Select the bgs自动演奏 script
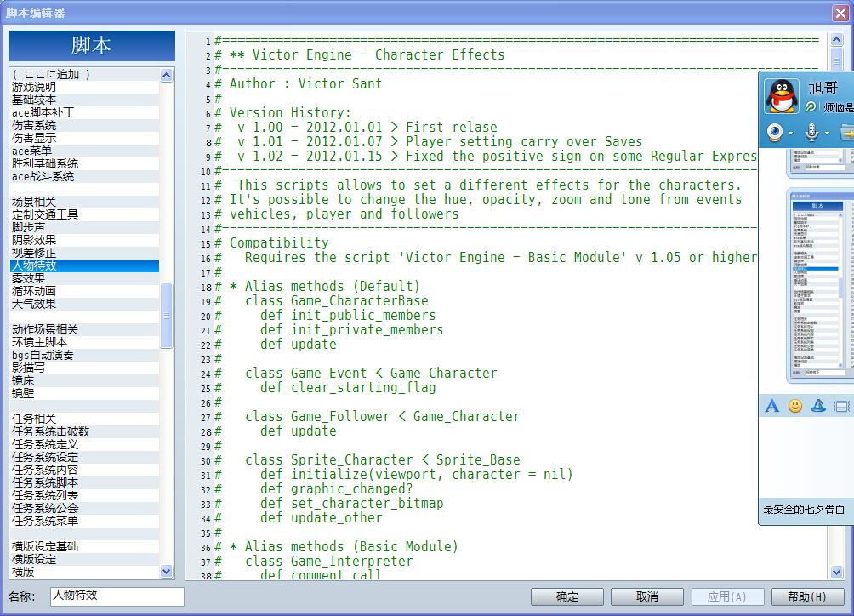Image resolution: width=854 pixels, height=616 pixels. (85, 355)
